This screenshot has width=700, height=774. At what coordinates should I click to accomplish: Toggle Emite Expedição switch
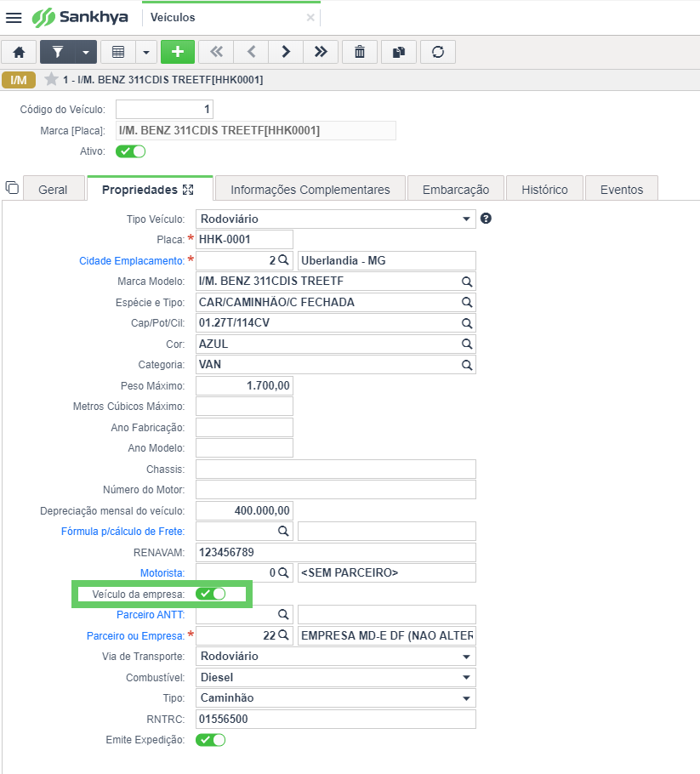click(211, 740)
